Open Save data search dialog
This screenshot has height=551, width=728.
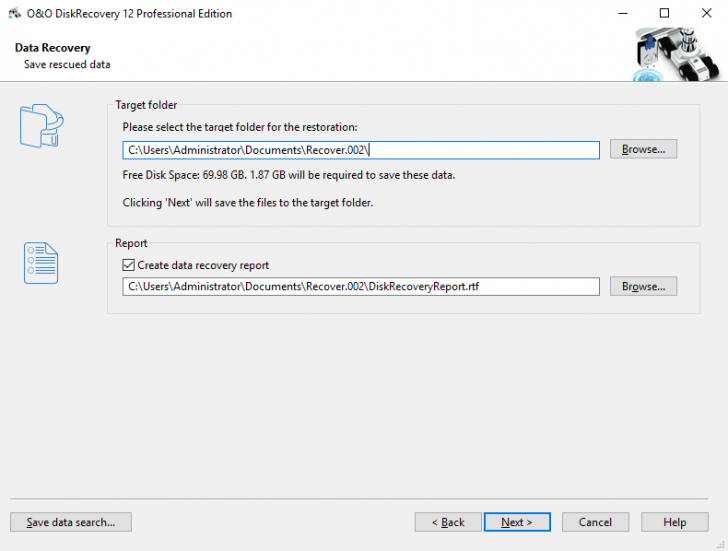click(x=71, y=522)
